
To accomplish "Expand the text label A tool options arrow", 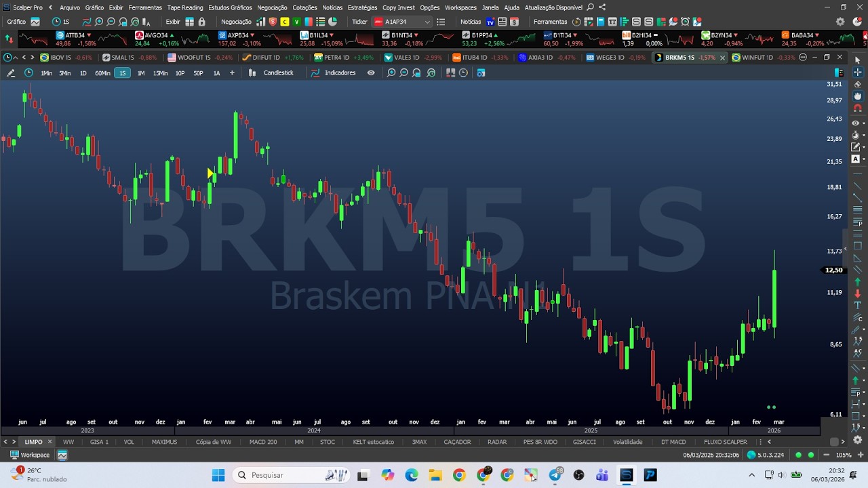I will point(864,159).
